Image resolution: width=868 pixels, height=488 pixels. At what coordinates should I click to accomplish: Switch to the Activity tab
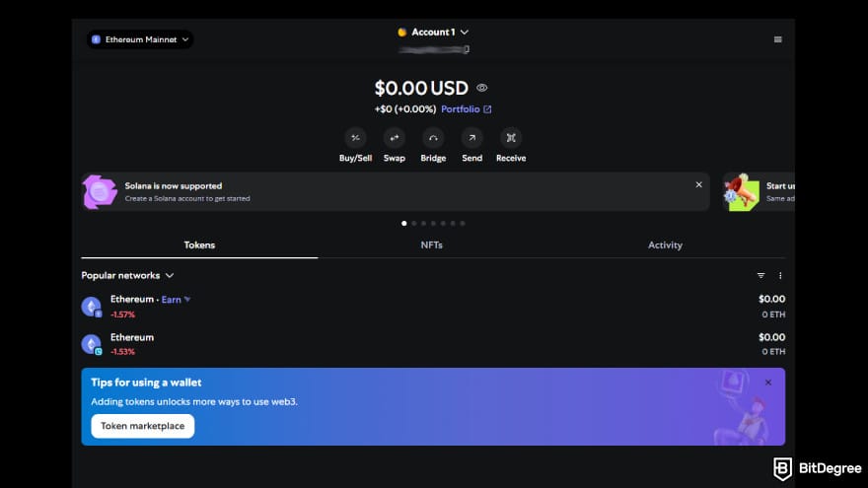[x=665, y=245]
